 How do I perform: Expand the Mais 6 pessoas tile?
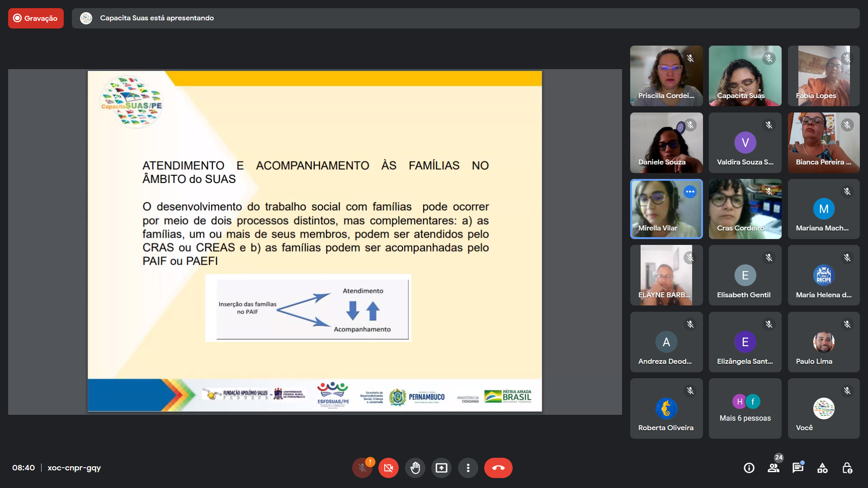coord(745,408)
